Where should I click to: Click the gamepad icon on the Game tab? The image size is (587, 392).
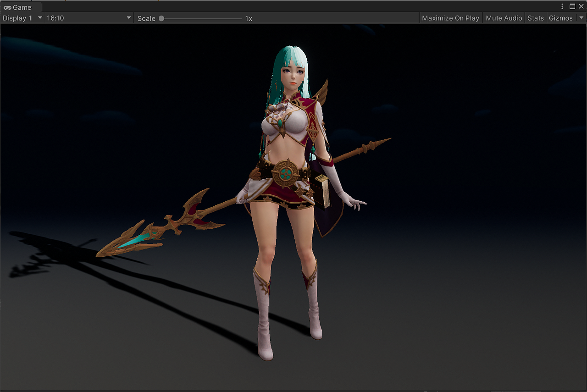6,7
